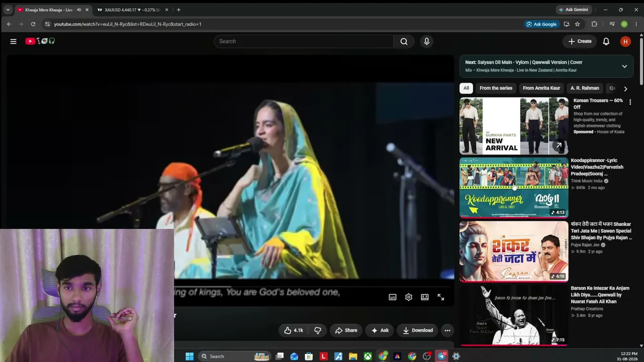Select the All filter chip
Image resolution: width=644 pixels, height=362 pixels.
(466, 88)
